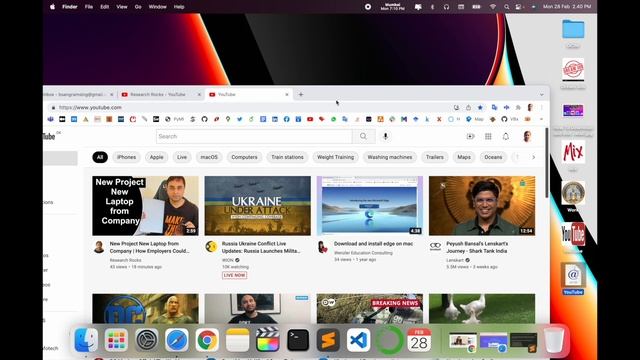This screenshot has height=360, width=640.
Task: Open Visual Studio Code from the dock
Action: point(358,340)
